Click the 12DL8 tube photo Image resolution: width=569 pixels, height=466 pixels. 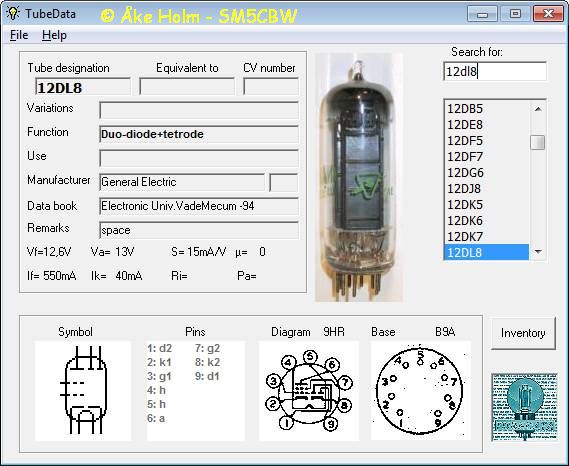pyautogui.click(x=359, y=177)
